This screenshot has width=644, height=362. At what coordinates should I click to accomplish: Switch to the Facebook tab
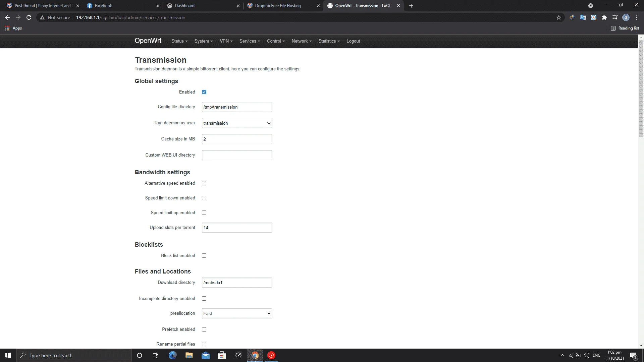coord(123,6)
